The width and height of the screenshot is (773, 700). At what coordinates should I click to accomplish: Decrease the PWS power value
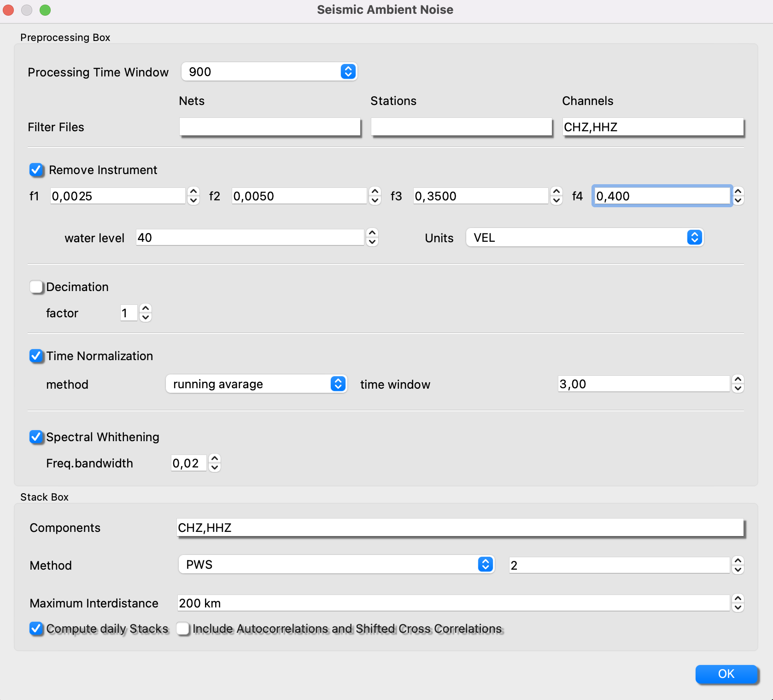pos(738,570)
